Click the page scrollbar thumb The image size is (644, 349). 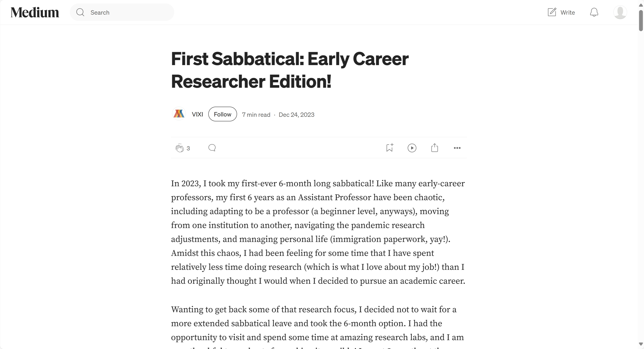coord(641,21)
